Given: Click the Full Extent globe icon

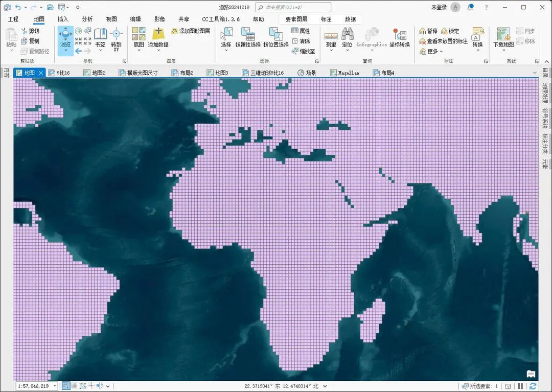Looking at the screenshot, I should pyautogui.click(x=79, y=31).
